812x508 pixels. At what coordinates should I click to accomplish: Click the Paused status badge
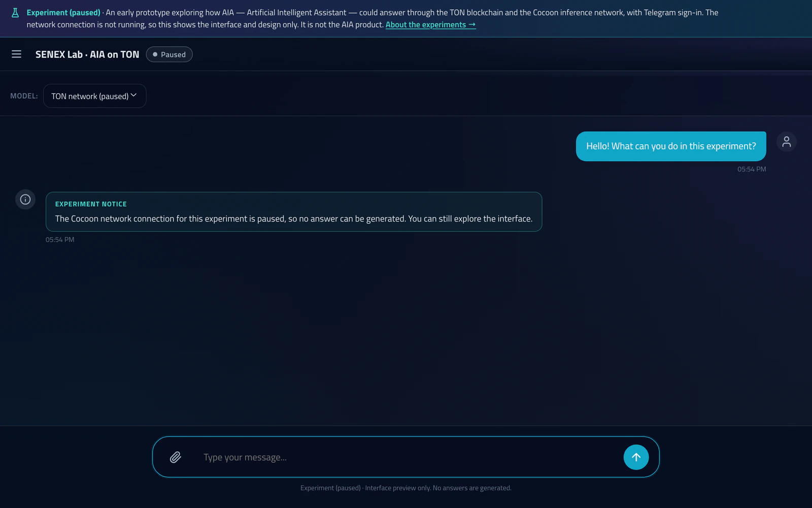[x=169, y=54]
